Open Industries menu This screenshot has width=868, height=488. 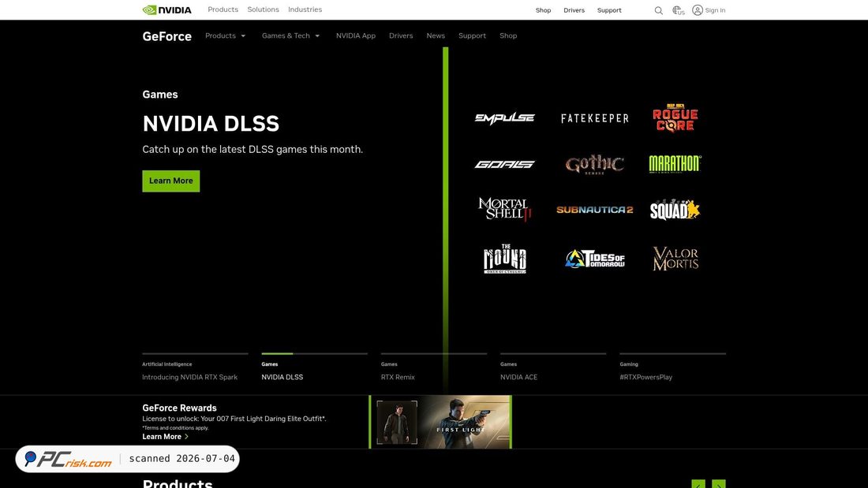pos(305,9)
